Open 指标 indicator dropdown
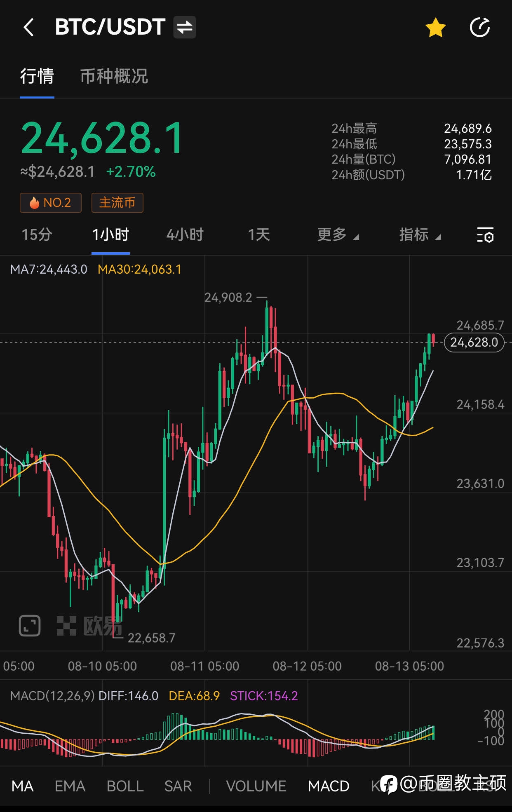This screenshot has height=812, width=512. point(420,235)
